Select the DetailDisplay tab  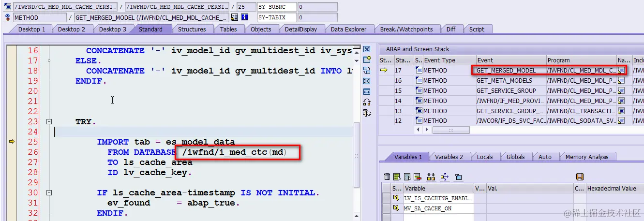click(301, 29)
